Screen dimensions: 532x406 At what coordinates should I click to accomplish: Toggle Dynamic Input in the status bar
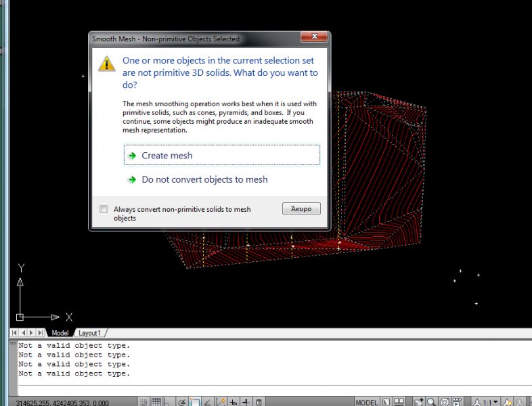click(234, 402)
